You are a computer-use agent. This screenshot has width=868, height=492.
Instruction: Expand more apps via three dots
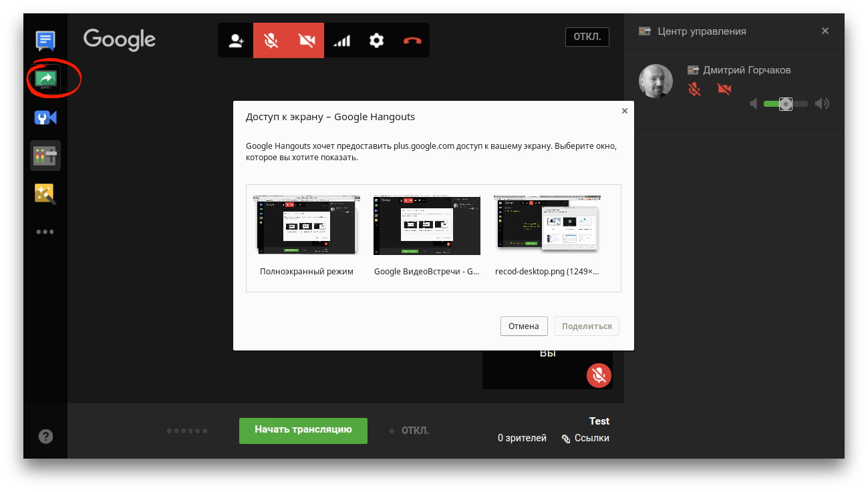click(45, 232)
